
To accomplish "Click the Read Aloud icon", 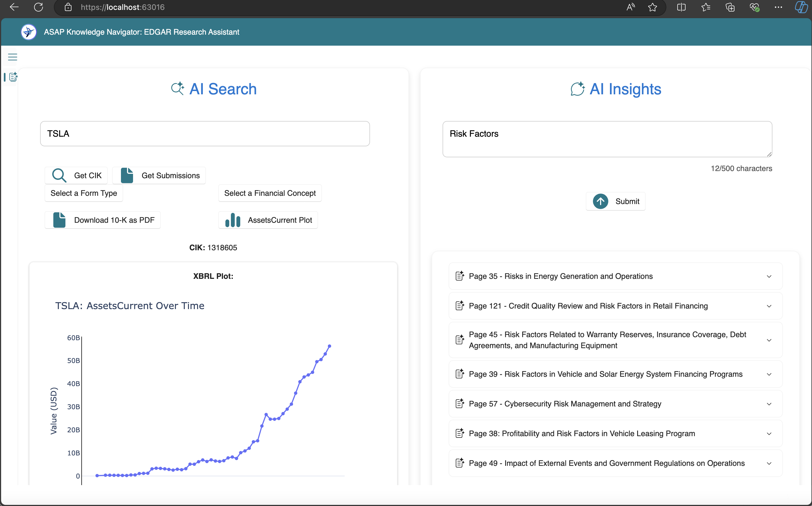I will 630,7.
